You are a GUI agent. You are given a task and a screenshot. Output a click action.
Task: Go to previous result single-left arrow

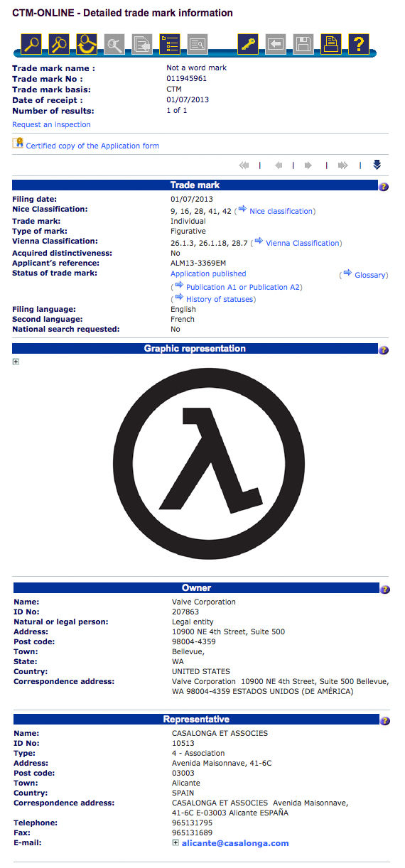279,166
